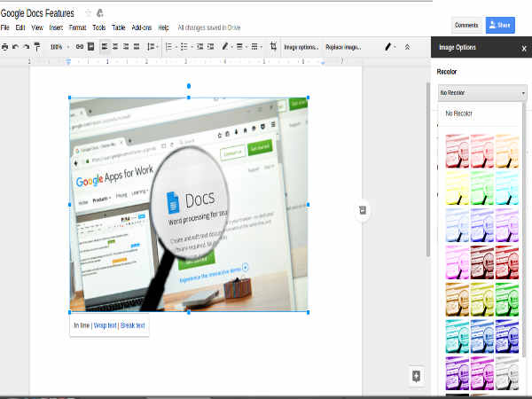Click the Wrap text link
This screenshot has width=532, height=399.
(105, 325)
